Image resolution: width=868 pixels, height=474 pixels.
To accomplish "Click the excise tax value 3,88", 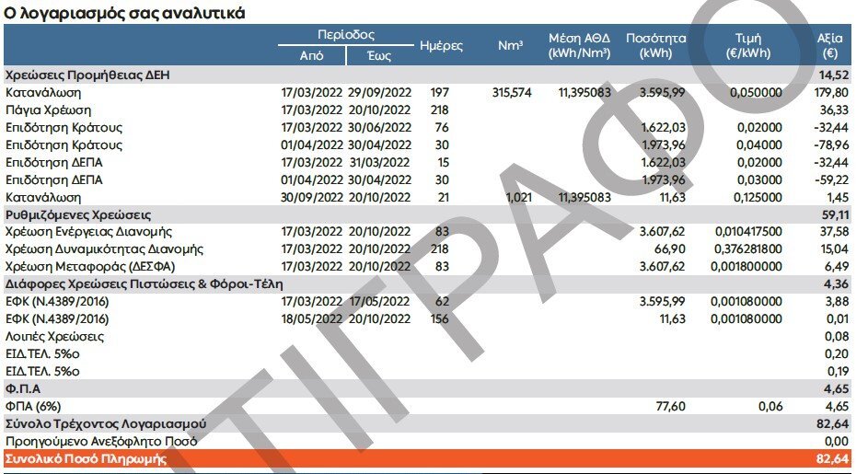I will 837,301.
